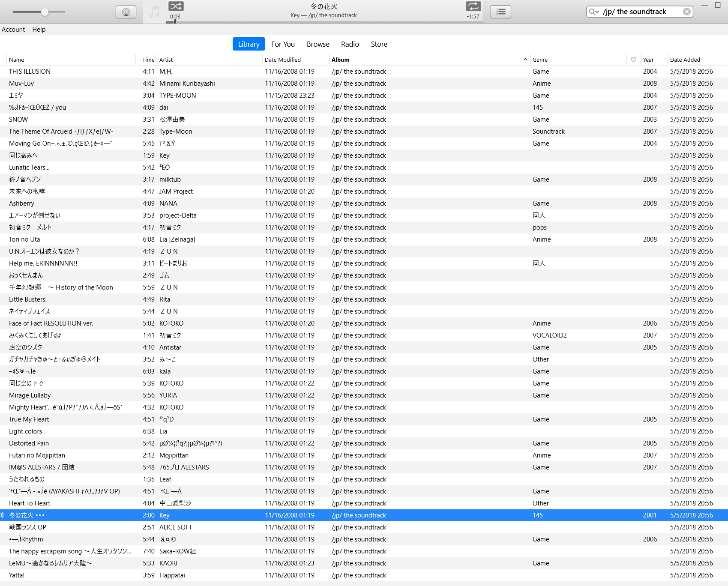Screen dimensions: 728x586
Task: Toggle repeat mode
Action: pos(473,6)
